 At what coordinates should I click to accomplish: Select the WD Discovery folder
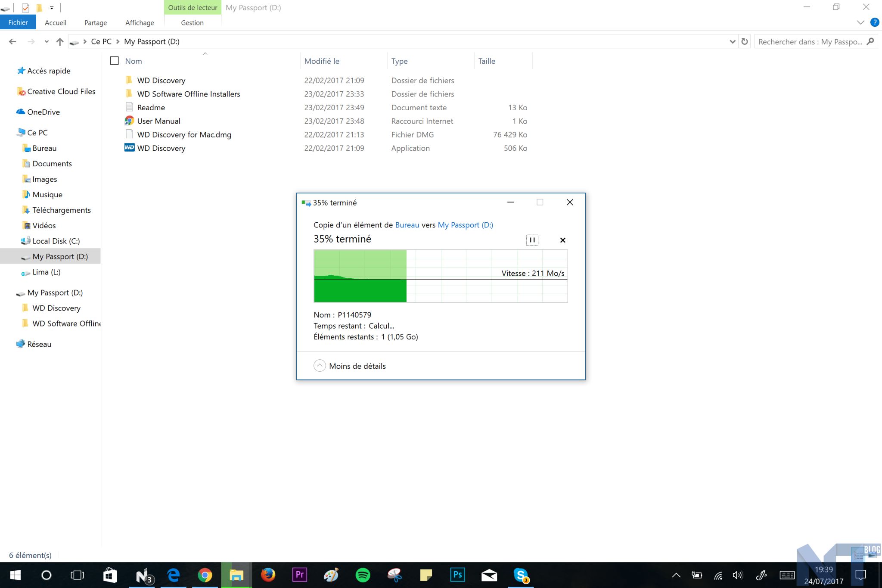click(x=161, y=81)
